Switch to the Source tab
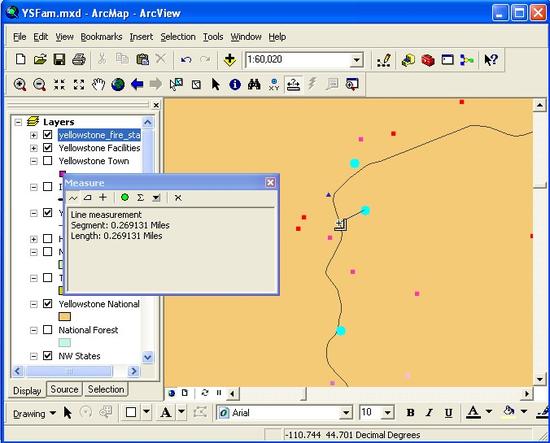This screenshot has width=550, height=443. (x=64, y=389)
